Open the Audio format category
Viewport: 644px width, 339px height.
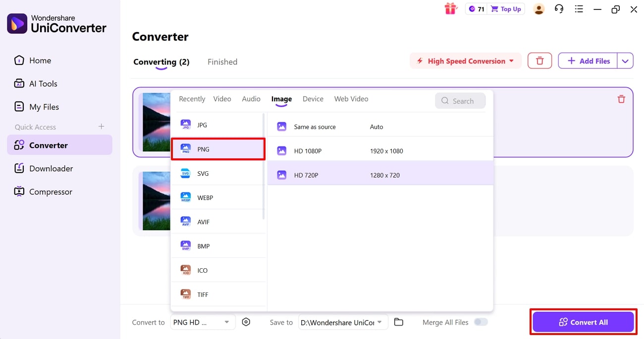(x=251, y=98)
